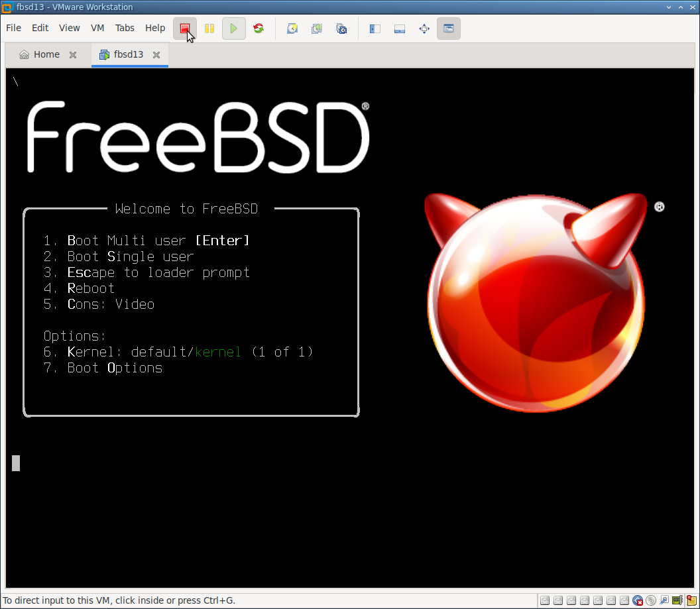700x609 pixels.
Task: Suspend the virtual machine using the pause icon
Action: point(209,28)
